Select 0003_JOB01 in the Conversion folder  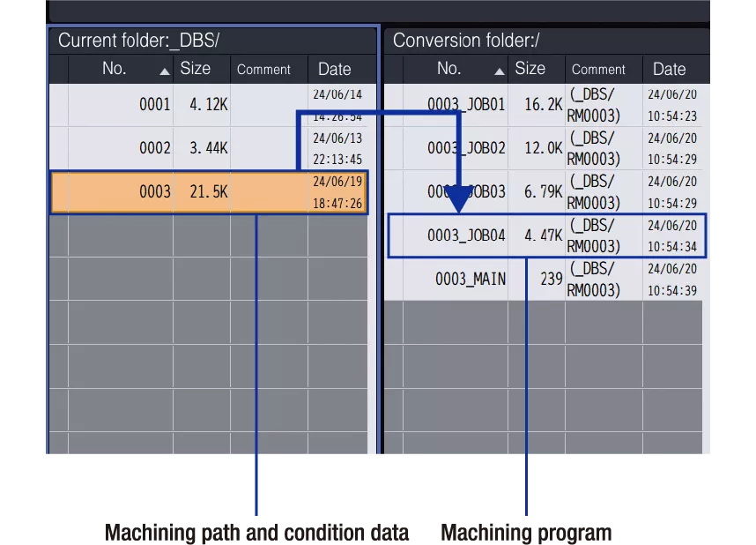click(x=466, y=105)
